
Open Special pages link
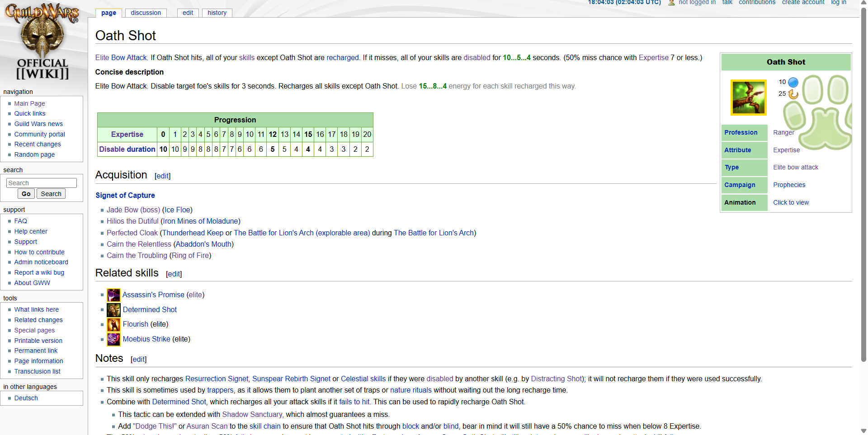pyautogui.click(x=34, y=330)
